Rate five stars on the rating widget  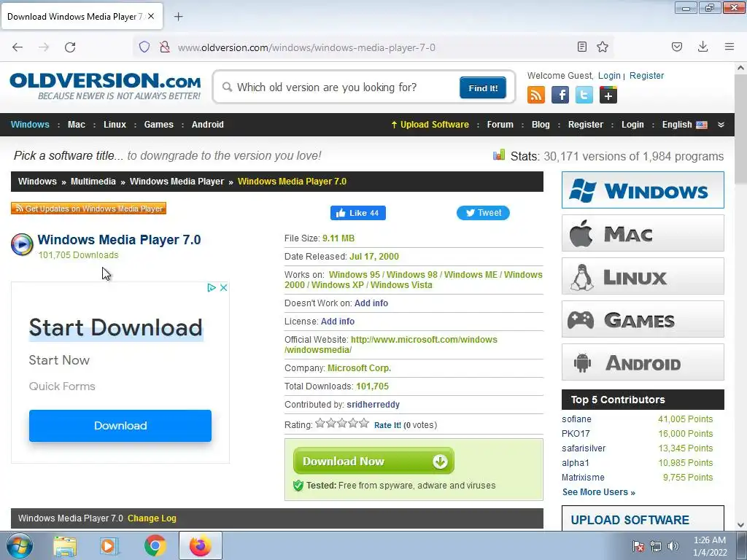pyautogui.click(x=364, y=423)
